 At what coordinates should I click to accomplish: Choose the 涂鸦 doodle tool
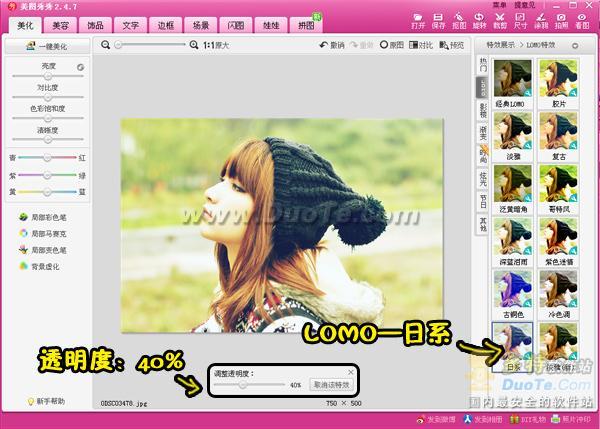[x=541, y=21]
